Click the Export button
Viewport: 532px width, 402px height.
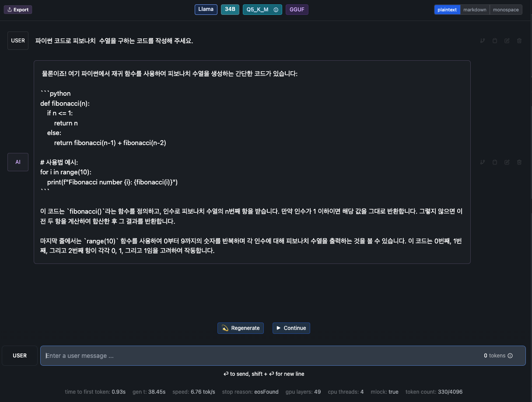pos(18,10)
